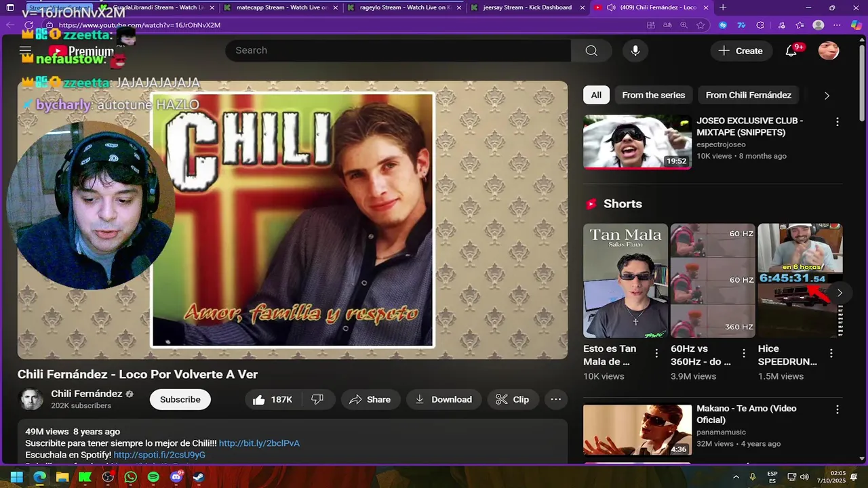Subscribe to Chili Fernández channel
Viewport: 868px width, 488px height.
[x=180, y=399]
